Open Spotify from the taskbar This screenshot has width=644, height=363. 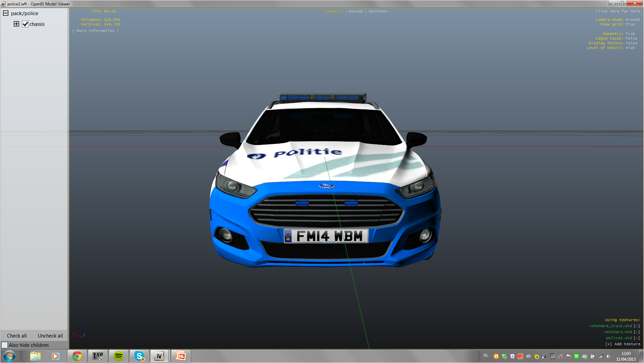click(x=119, y=356)
